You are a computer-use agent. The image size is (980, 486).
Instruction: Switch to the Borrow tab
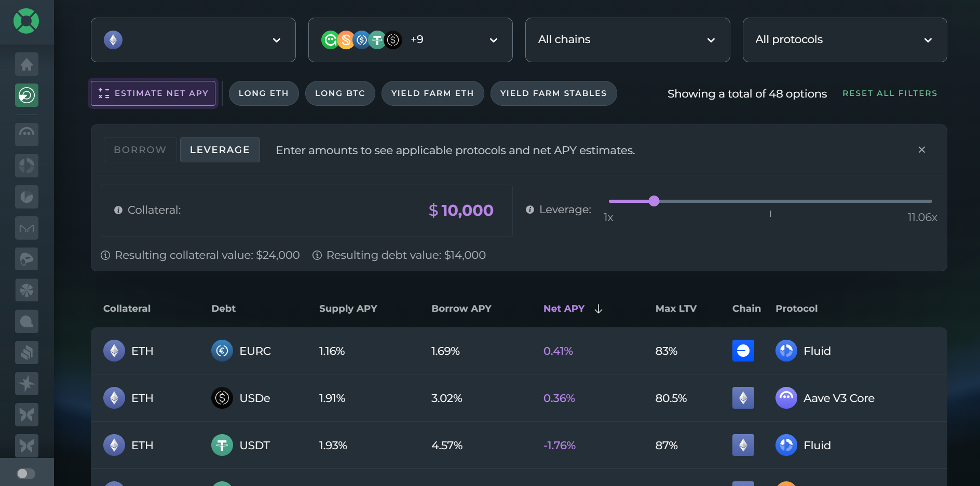coord(140,150)
